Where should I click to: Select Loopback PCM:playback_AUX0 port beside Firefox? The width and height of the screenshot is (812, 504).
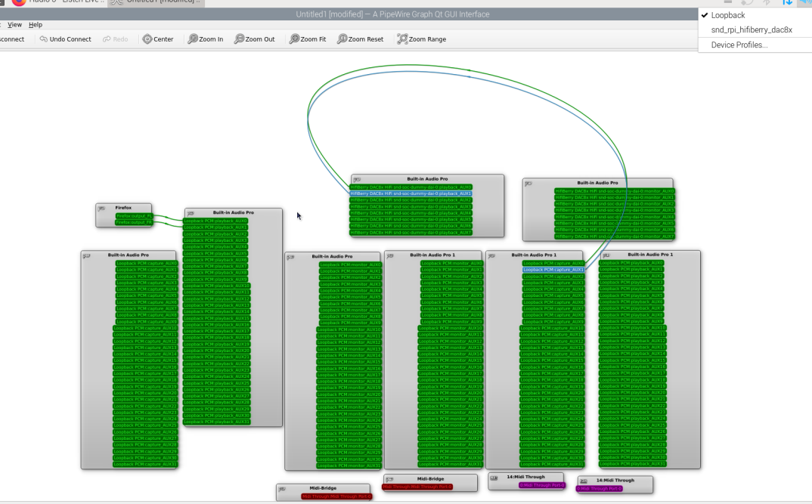point(215,221)
